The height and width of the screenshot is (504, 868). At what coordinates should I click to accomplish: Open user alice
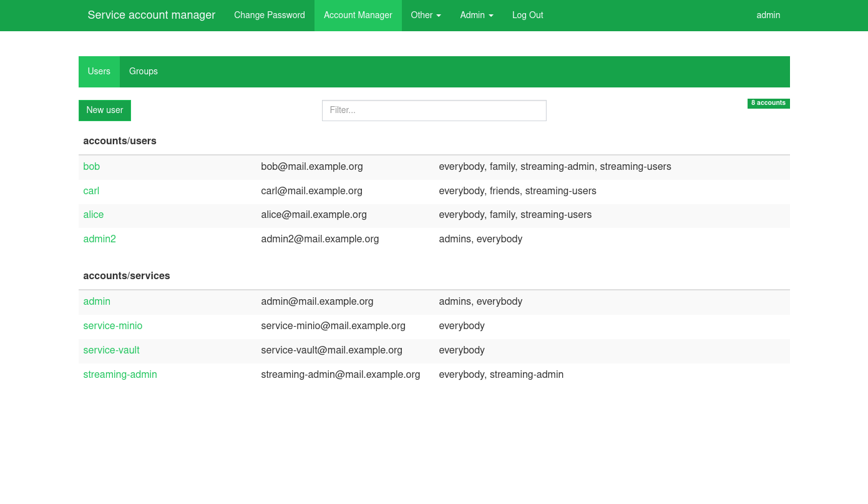(x=94, y=215)
